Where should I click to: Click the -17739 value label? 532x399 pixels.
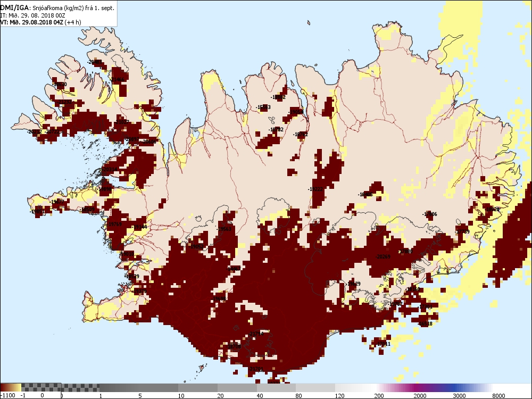(x=462, y=232)
